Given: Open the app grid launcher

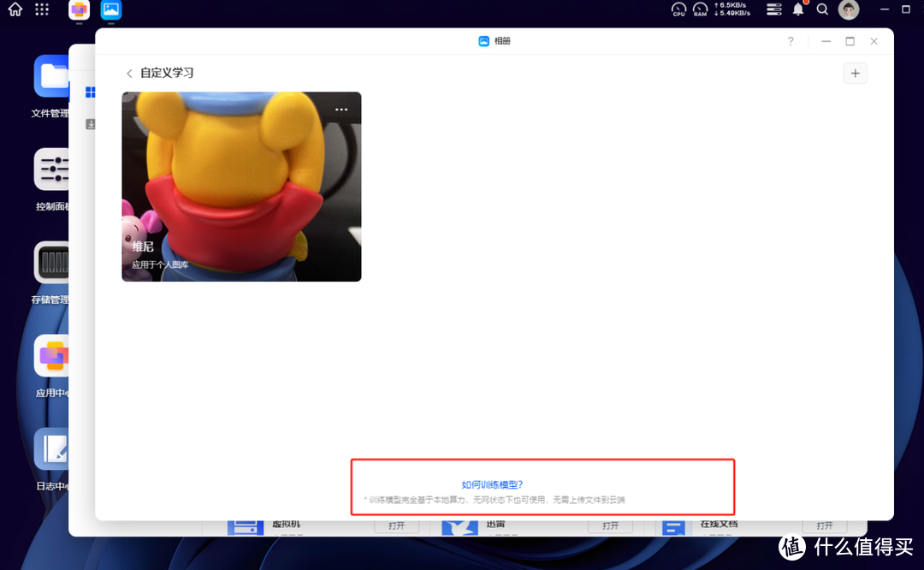Looking at the screenshot, I should (x=42, y=9).
